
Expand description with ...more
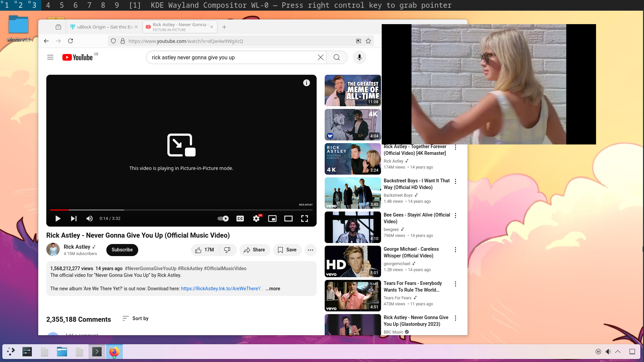[x=273, y=289]
